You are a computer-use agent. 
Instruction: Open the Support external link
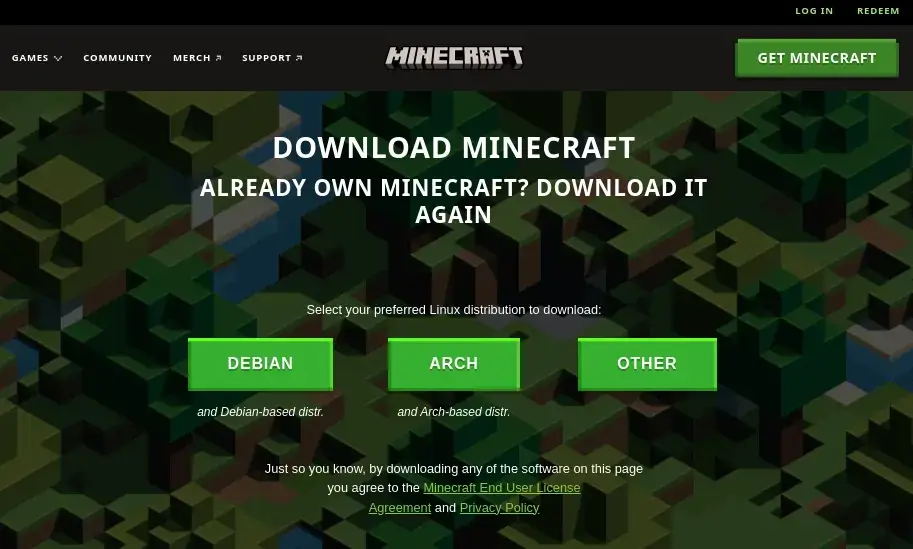(x=272, y=58)
